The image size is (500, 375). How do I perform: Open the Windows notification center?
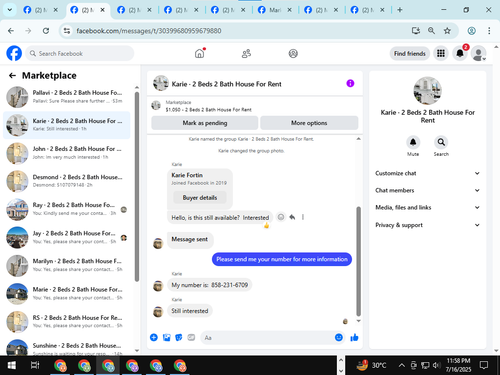(x=483, y=365)
